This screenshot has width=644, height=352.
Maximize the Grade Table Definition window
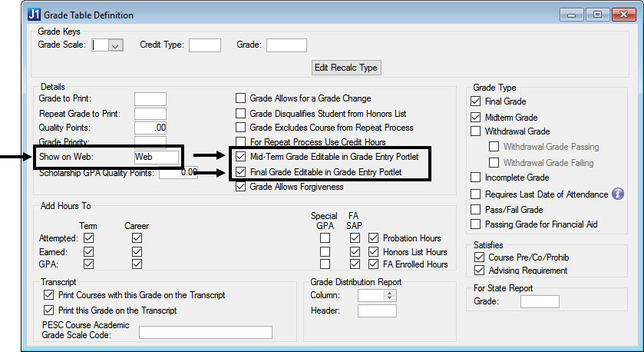point(597,15)
